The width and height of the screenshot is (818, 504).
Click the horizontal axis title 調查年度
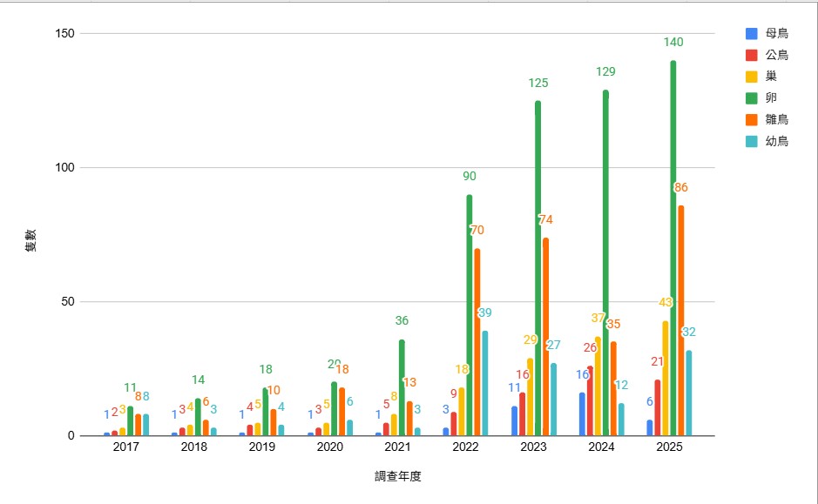tap(398, 476)
